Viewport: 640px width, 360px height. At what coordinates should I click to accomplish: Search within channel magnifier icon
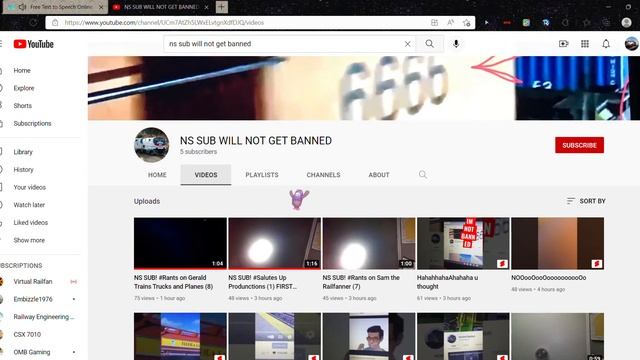(423, 175)
